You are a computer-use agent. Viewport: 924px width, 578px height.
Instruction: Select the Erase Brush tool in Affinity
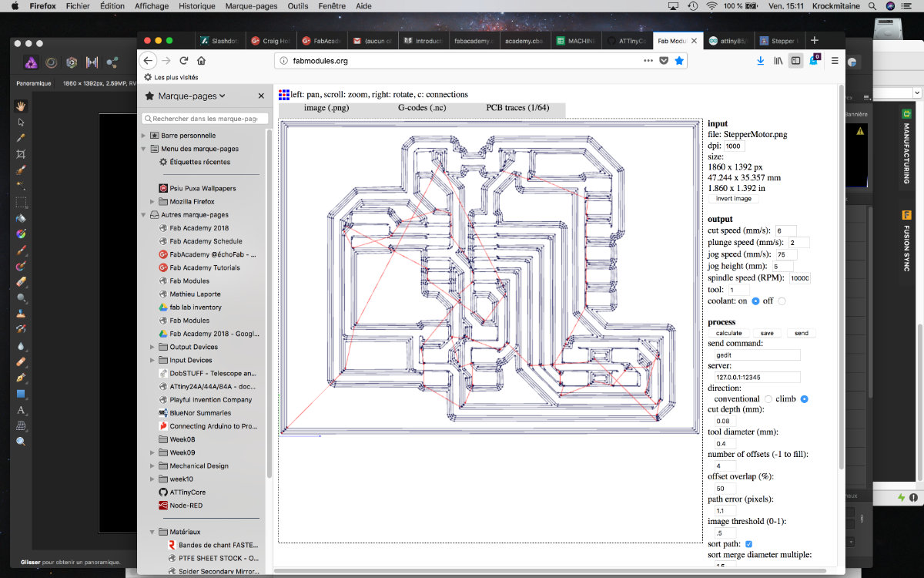coord(21,282)
